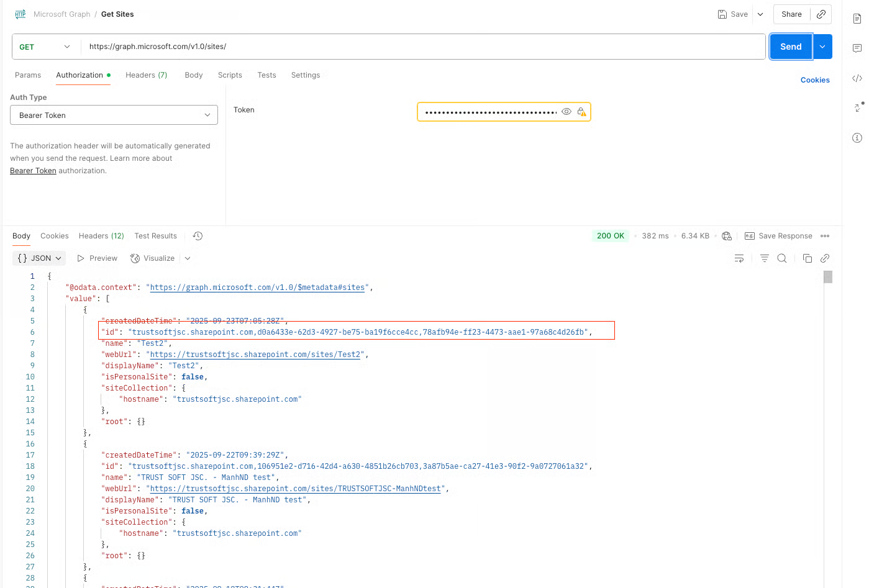Click the copy link icon beside Share
Image resolution: width=869 pixels, height=588 pixels.
(821, 14)
